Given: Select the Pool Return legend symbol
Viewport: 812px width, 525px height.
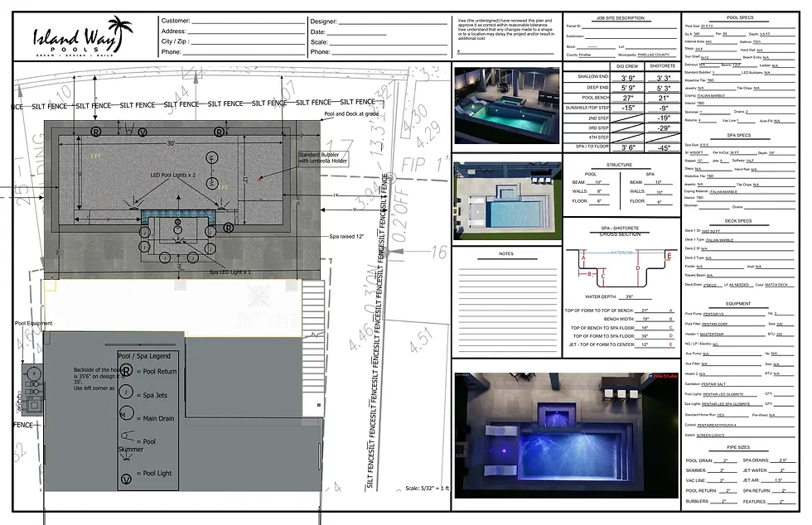Looking at the screenshot, I should (x=126, y=371).
